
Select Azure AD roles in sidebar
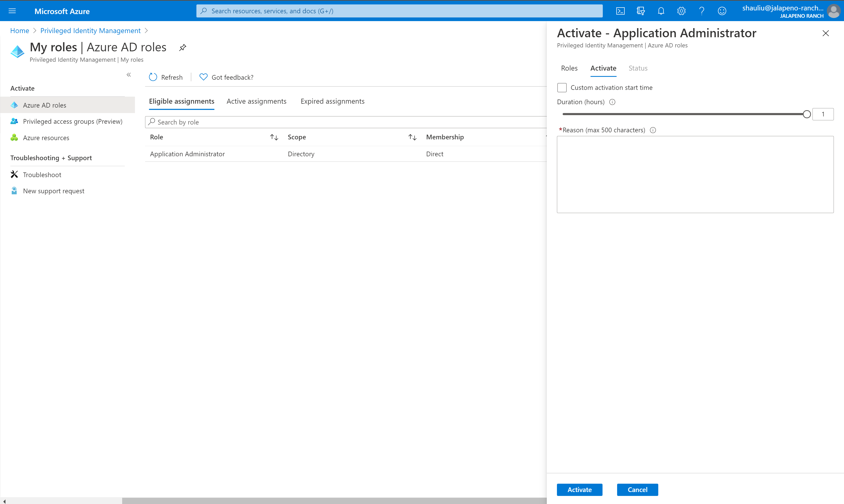[67, 105]
